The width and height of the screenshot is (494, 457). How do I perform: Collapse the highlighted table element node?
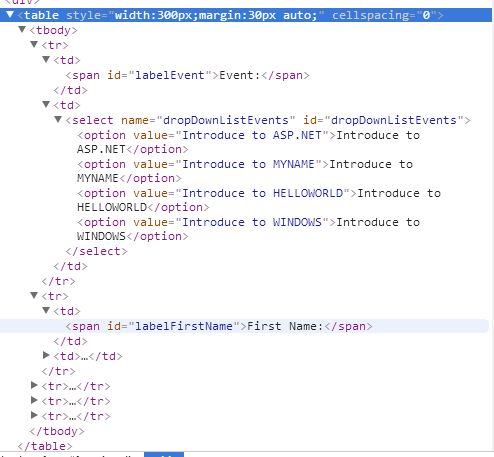[x=10, y=15]
